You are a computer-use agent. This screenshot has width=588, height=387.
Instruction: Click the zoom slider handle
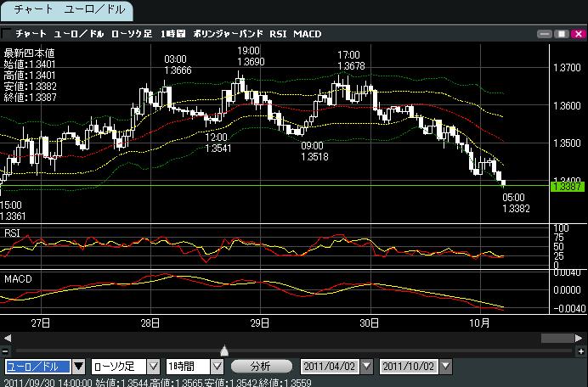[x=223, y=350]
